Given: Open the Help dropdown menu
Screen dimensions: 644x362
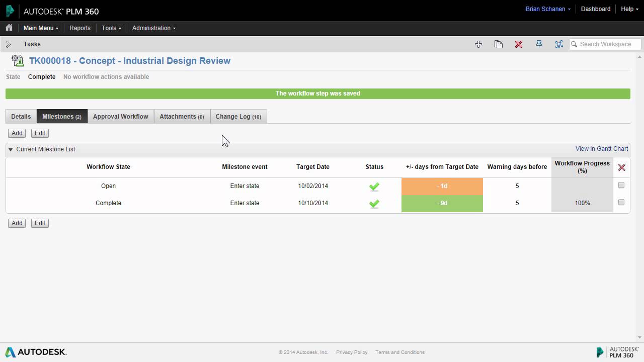Looking at the screenshot, I should click(629, 9).
